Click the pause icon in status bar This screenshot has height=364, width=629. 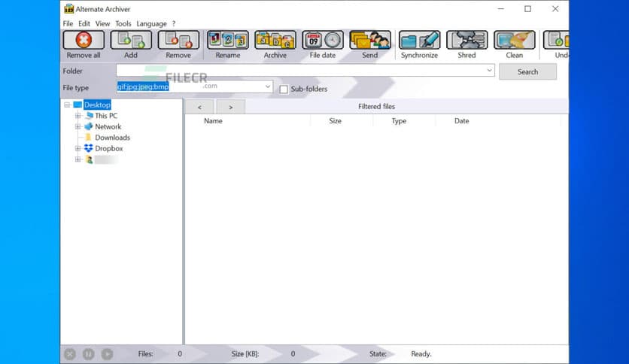point(88,354)
